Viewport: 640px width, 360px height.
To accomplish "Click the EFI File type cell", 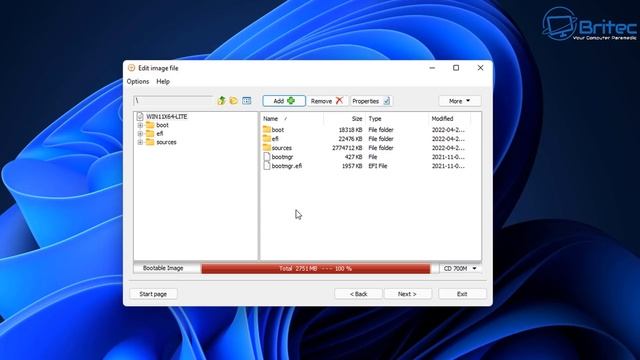I will (378, 166).
